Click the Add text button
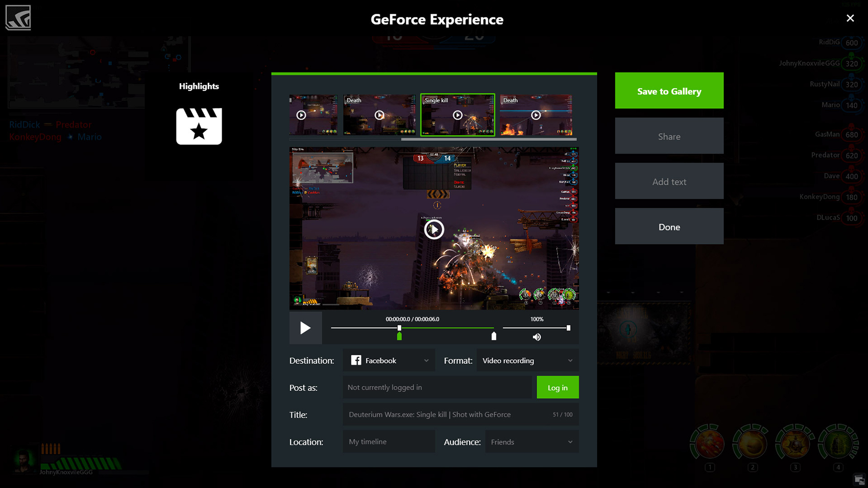Image resolution: width=868 pixels, height=488 pixels. click(669, 181)
